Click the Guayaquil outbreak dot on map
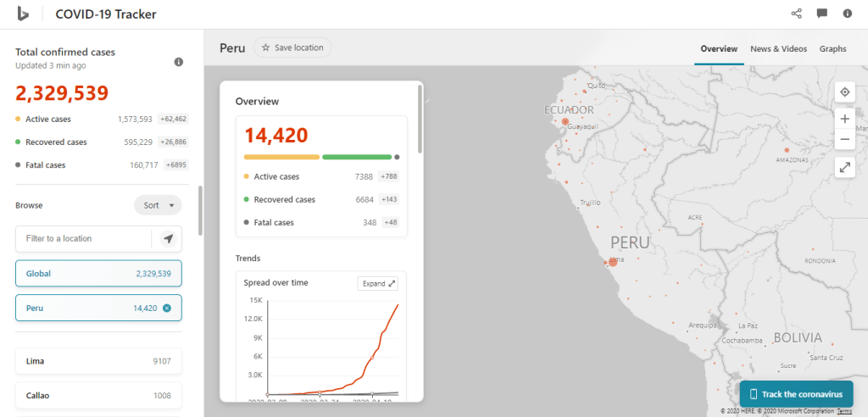 pyautogui.click(x=565, y=121)
